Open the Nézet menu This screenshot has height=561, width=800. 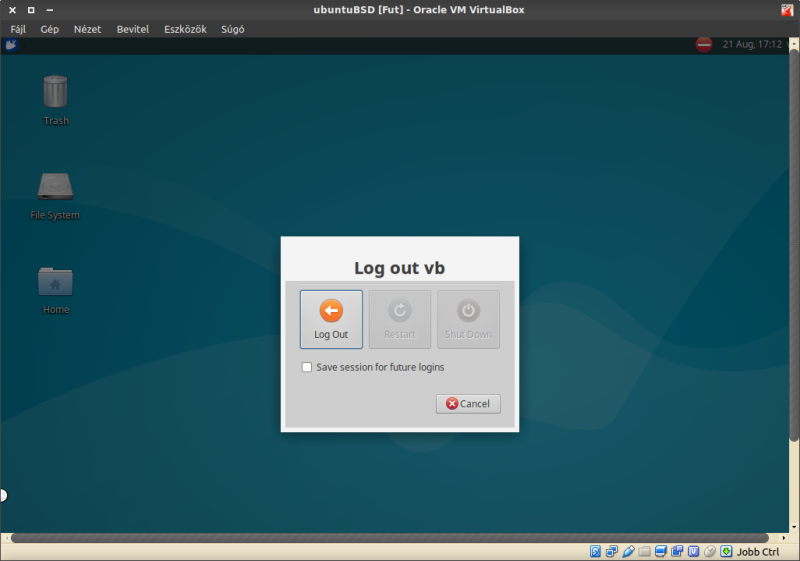pyautogui.click(x=87, y=29)
